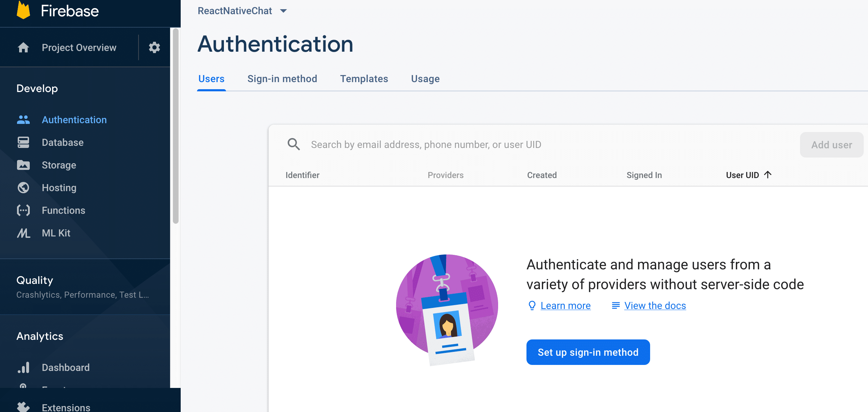Click the sidebar vertical scrollbar
Viewport: 868px width, 412px height.
[x=176, y=126]
